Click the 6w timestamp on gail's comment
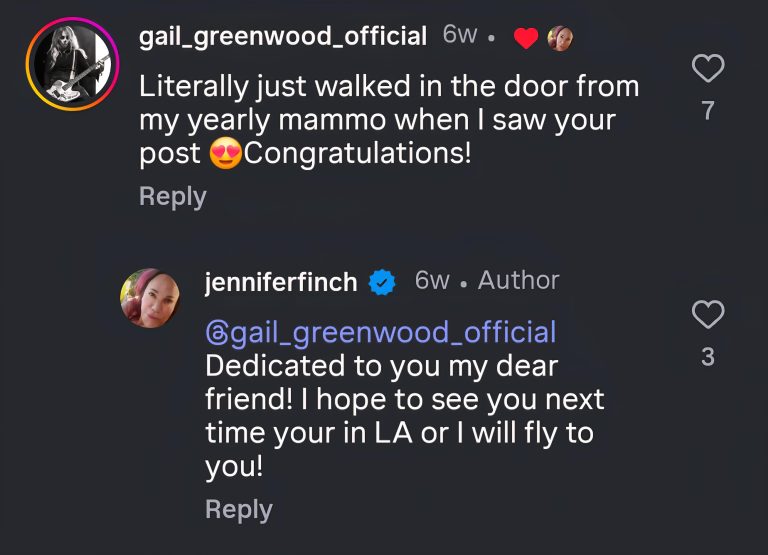 (459, 35)
